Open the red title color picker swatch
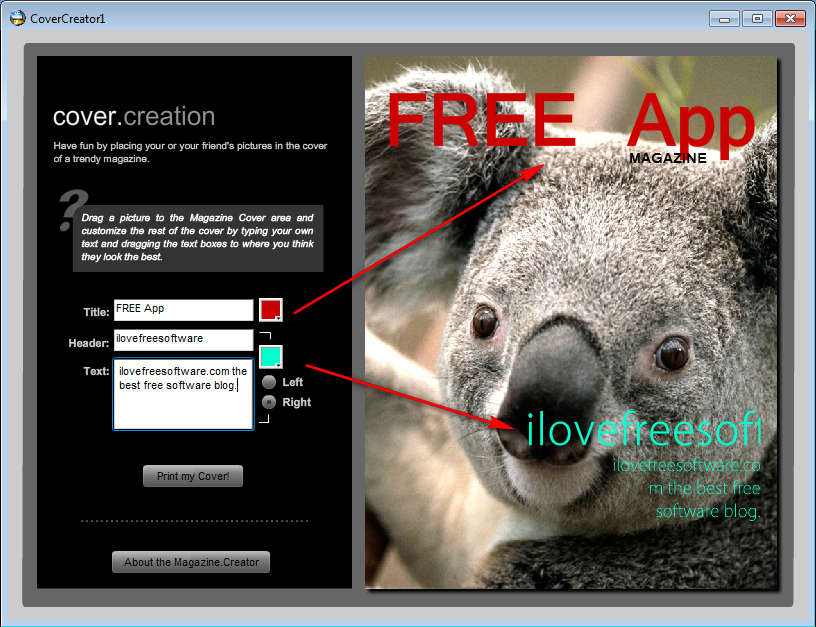Screen dimensions: 816x627 click(x=271, y=310)
